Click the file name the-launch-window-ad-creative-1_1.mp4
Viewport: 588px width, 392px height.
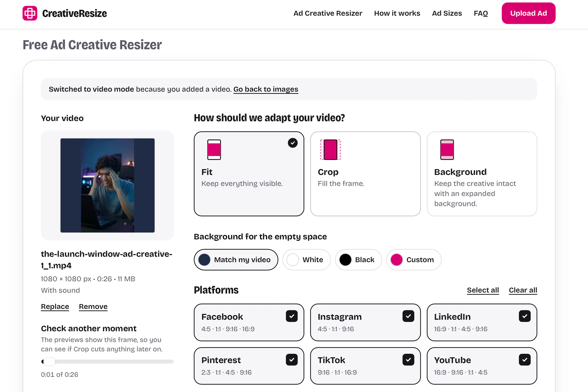(107, 259)
